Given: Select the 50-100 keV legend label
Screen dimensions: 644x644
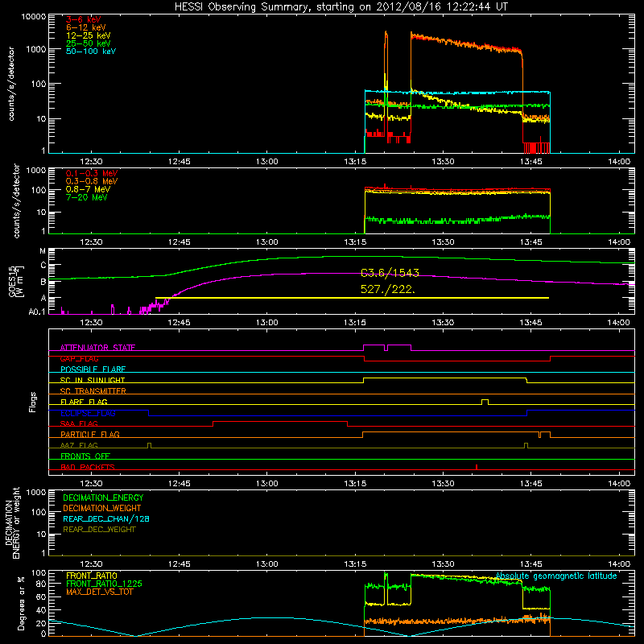Looking at the screenshot, I should point(91,52).
